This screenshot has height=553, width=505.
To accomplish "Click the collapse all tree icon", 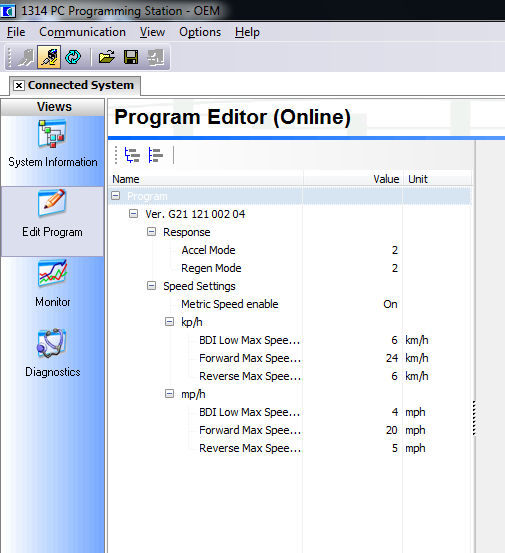I will pos(156,155).
